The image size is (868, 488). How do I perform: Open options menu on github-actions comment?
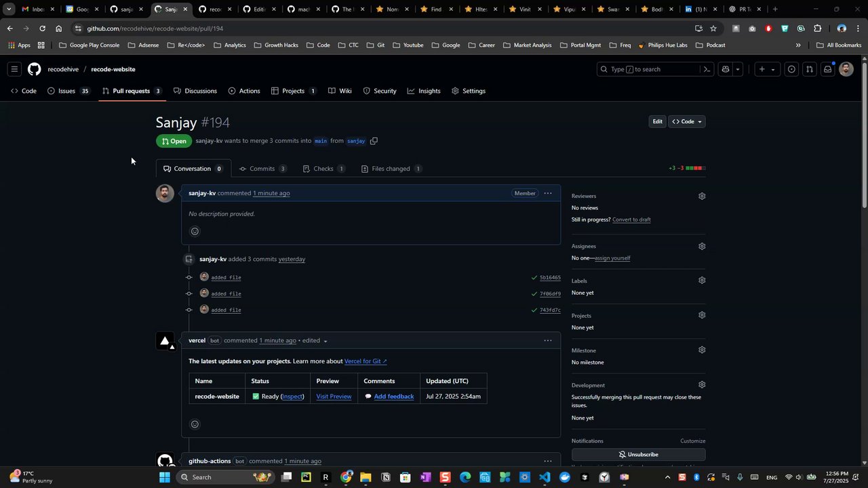pos(548,461)
